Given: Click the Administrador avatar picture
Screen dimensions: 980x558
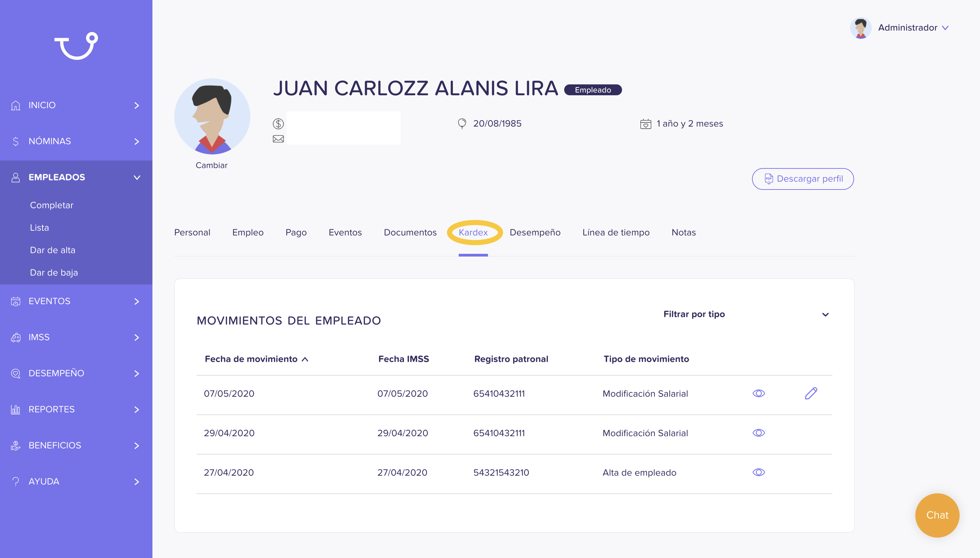Looking at the screenshot, I should point(861,28).
